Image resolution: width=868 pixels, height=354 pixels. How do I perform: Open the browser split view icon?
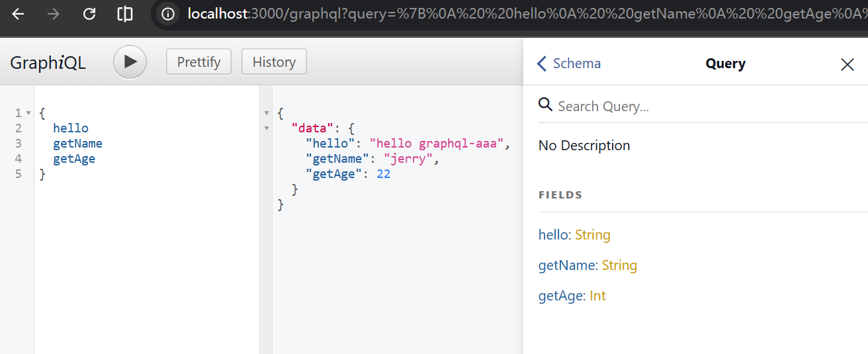124,14
